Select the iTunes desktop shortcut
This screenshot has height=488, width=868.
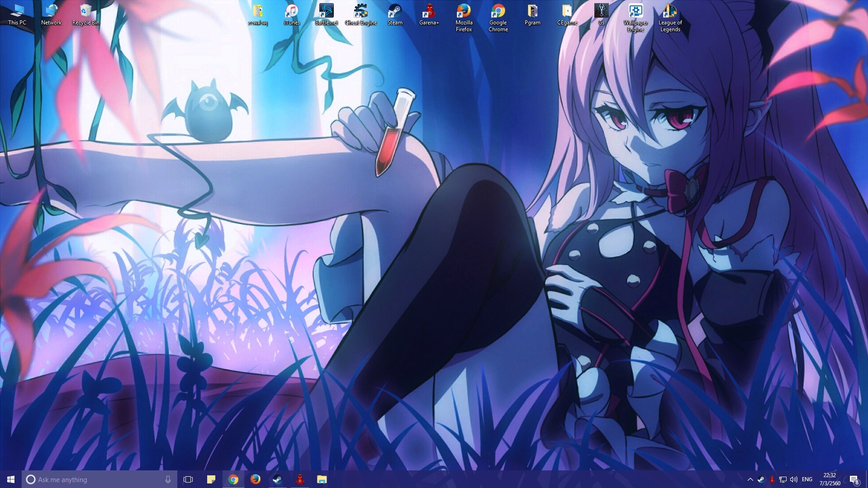pos(292,14)
